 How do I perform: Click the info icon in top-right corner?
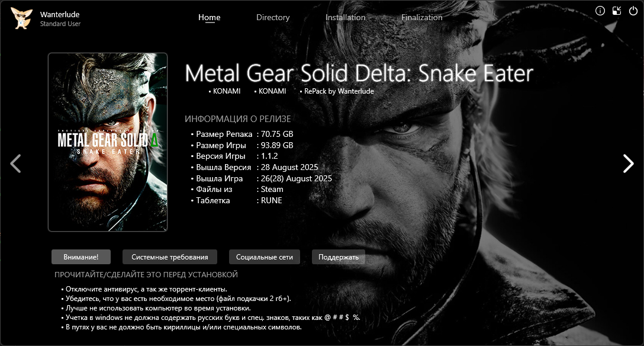coord(600,11)
